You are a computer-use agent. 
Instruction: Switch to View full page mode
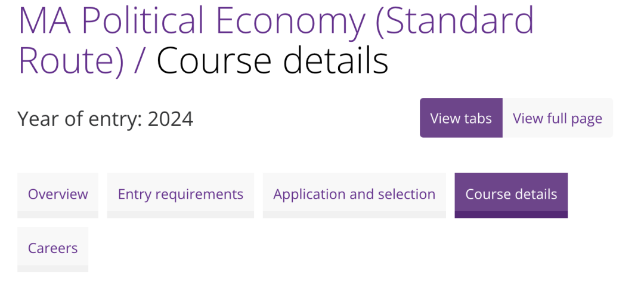point(558,118)
